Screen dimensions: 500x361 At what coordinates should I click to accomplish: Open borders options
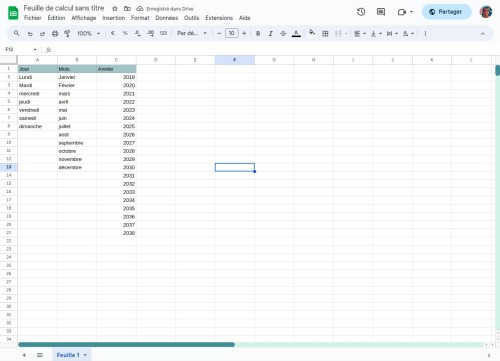click(x=325, y=33)
